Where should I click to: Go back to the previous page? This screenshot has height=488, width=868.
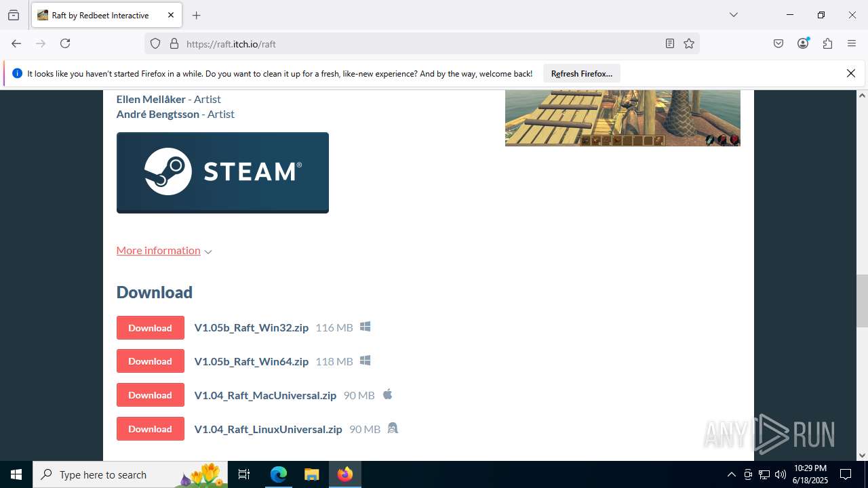[16, 43]
